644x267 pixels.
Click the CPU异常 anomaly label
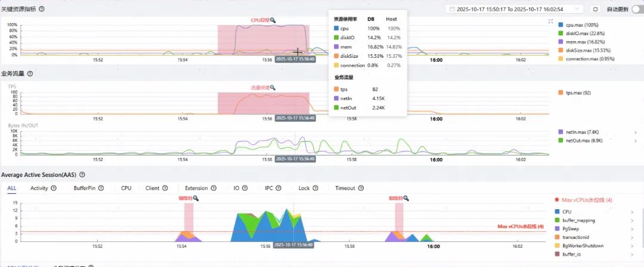tap(261, 20)
